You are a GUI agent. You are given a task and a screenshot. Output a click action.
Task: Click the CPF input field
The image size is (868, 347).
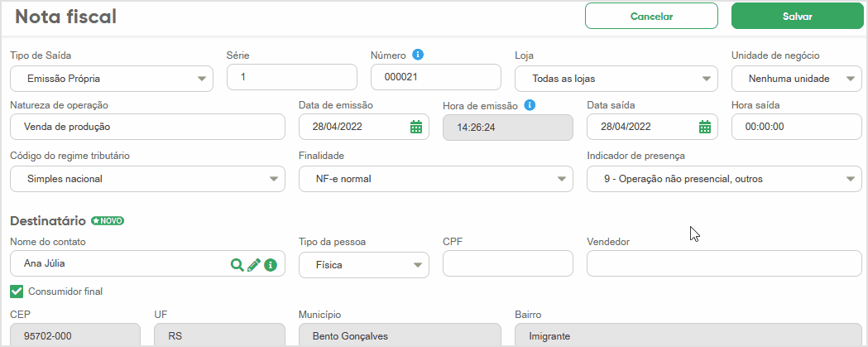[507, 264]
